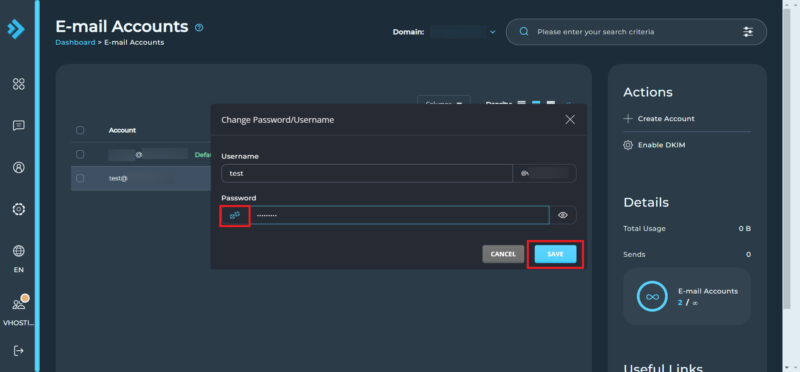The image size is (800, 372).
Task: Click the EN language label
Action: point(18,269)
